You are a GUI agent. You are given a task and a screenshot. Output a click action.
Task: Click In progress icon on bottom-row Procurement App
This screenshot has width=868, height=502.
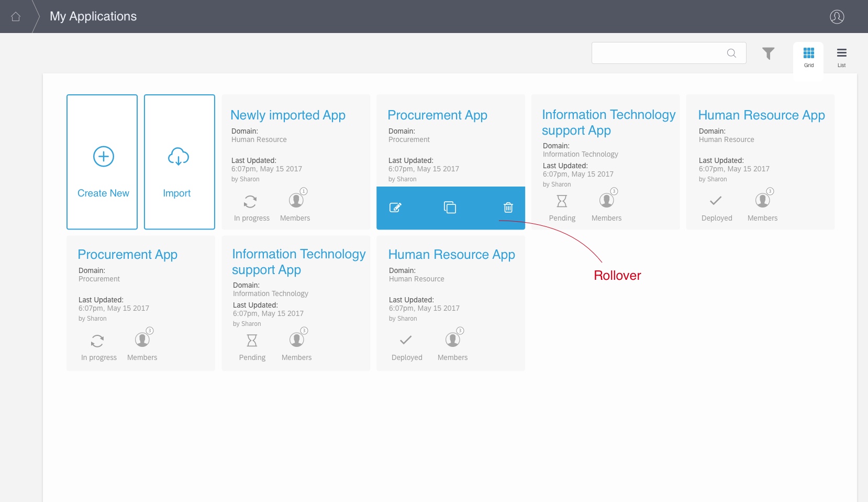(97, 341)
